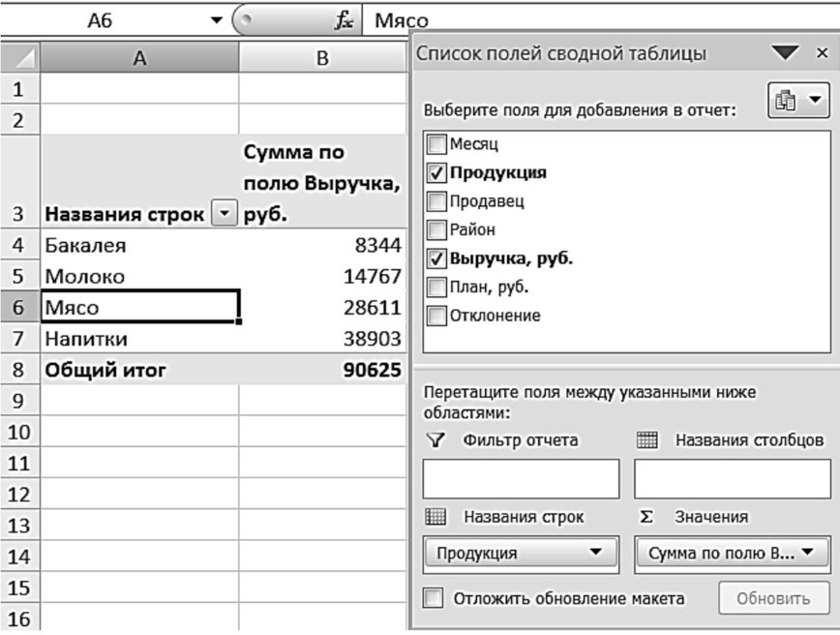
Task: Click the Напитки cell
Action: click(139, 339)
